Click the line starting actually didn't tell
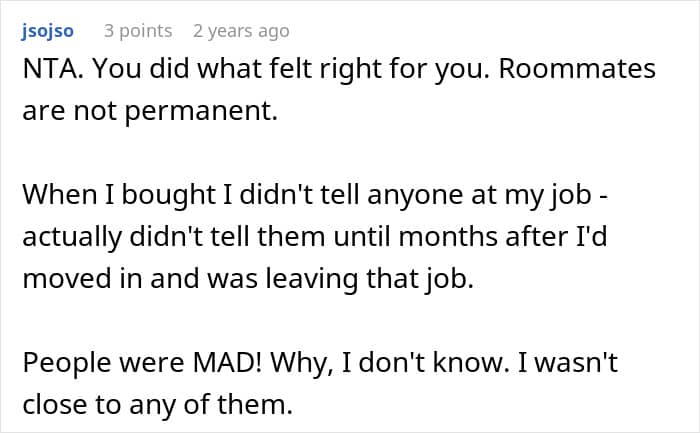700x433 pixels. pyautogui.click(x=315, y=237)
